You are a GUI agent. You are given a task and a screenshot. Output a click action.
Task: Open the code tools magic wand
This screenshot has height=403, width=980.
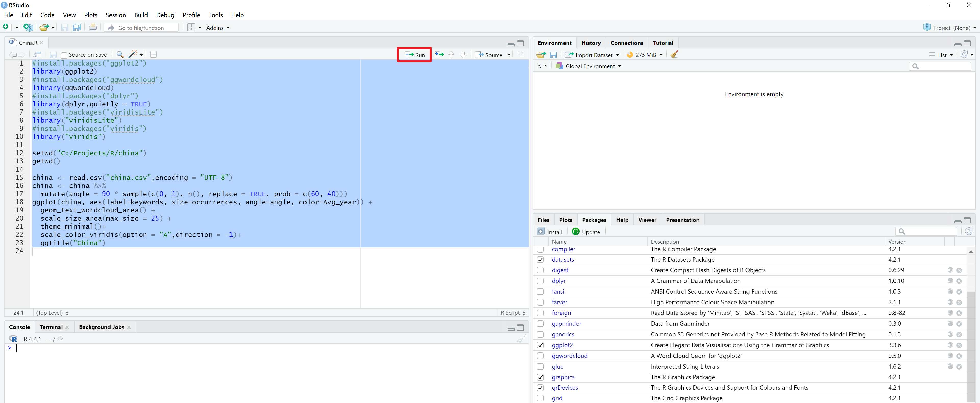pos(133,54)
